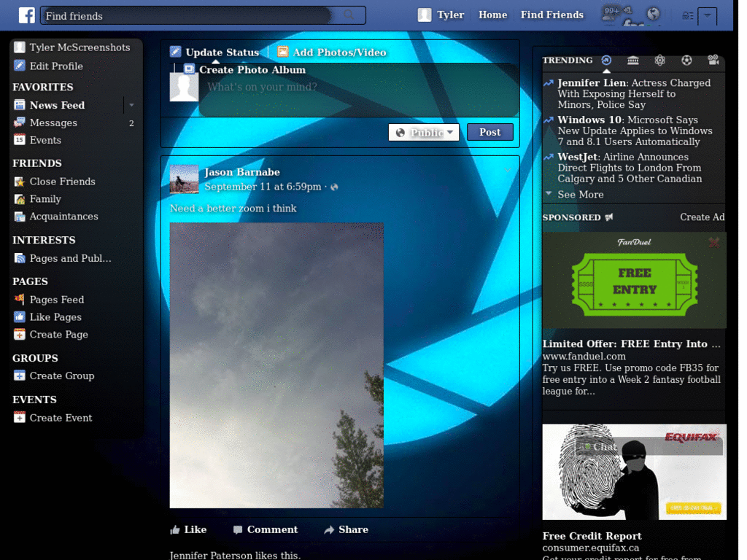
Task: Click Jason Barnabe's avatar thumbnail
Action: pos(184,179)
